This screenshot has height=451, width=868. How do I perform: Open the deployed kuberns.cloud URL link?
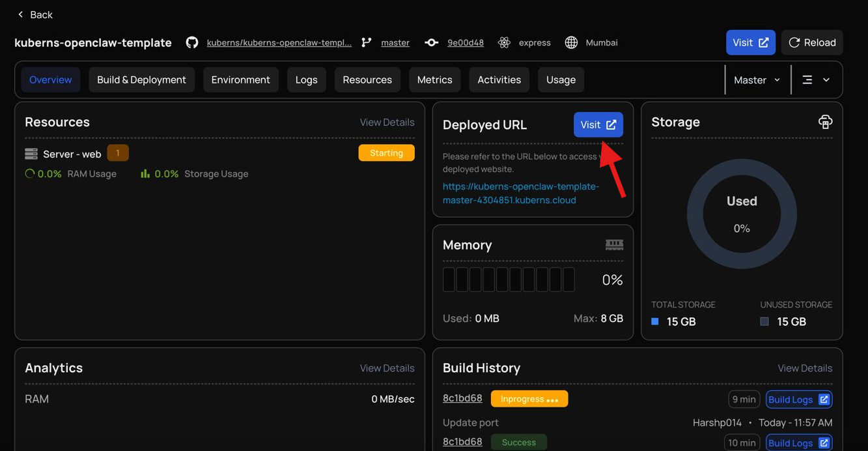tap(520, 193)
